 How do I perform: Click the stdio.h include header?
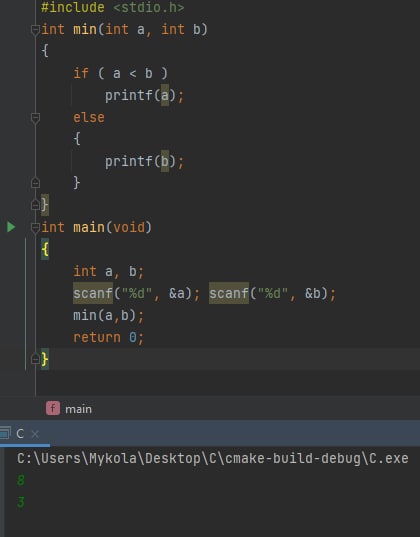[148, 8]
